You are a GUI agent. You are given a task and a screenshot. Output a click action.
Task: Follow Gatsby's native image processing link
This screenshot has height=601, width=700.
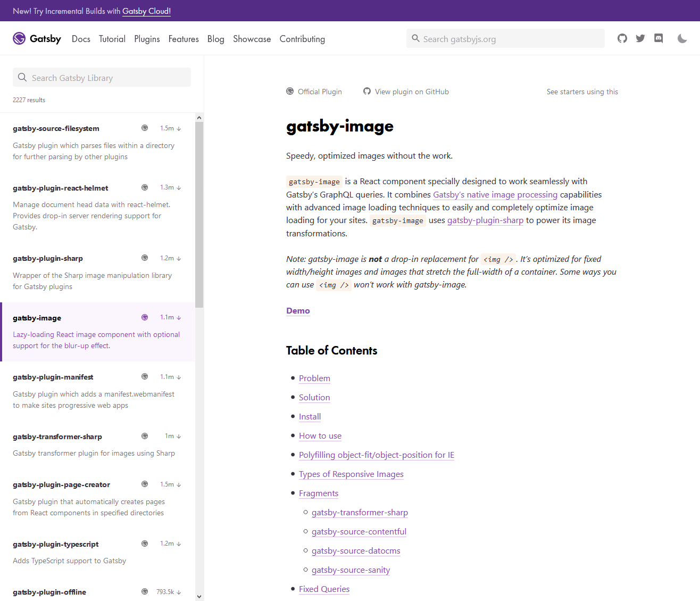[495, 195]
